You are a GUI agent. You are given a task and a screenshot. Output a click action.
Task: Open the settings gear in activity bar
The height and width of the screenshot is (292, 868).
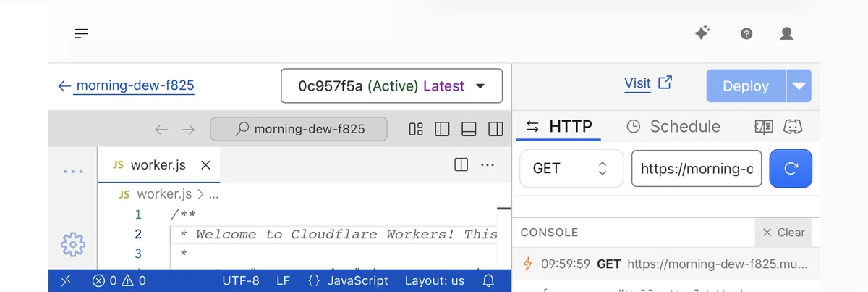(72, 245)
